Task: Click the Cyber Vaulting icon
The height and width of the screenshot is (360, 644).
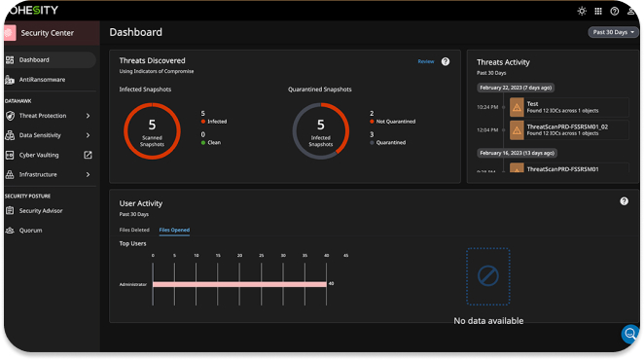Action: (x=10, y=155)
